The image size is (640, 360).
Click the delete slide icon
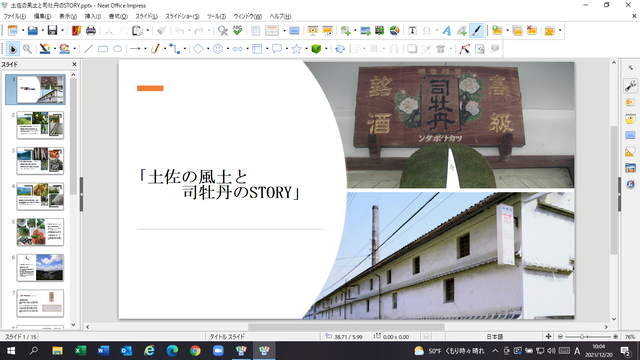click(x=531, y=31)
